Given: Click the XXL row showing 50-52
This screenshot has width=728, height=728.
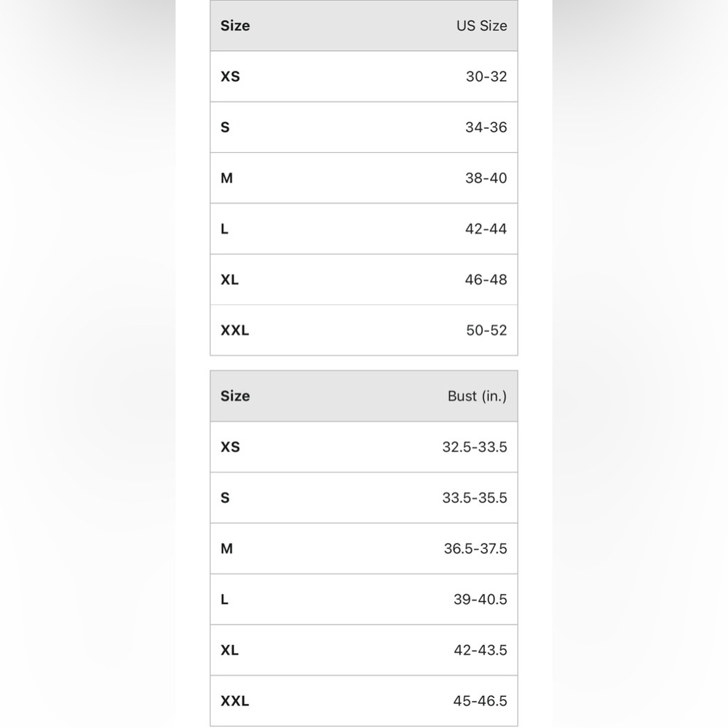Looking at the screenshot, I should 363,330.
